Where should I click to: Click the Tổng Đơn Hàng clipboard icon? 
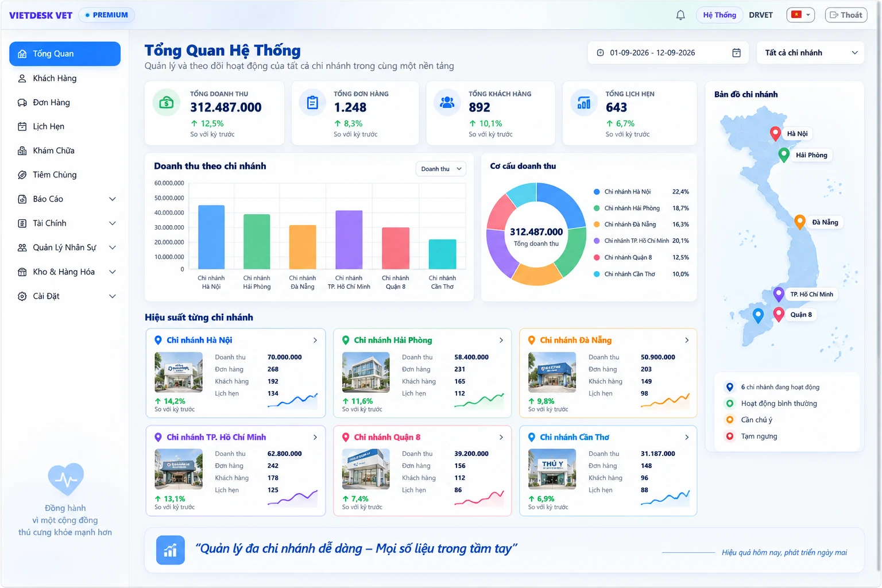click(x=312, y=103)
